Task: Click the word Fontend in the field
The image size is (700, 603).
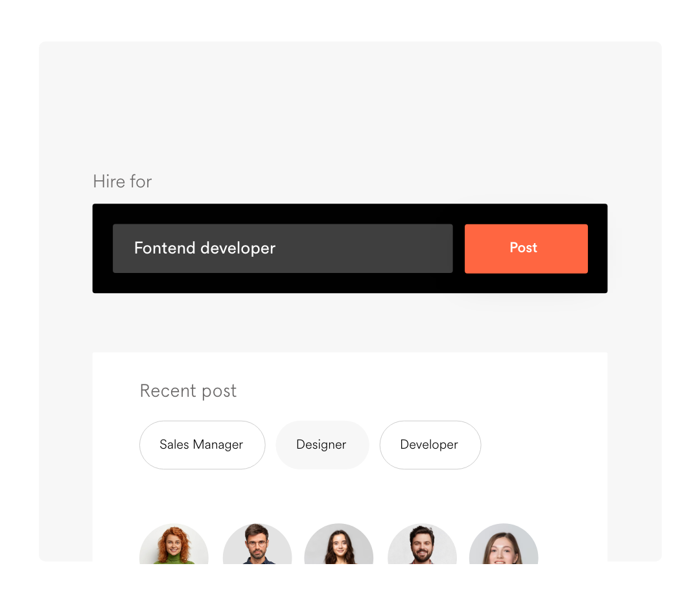Action: (165, 248)
